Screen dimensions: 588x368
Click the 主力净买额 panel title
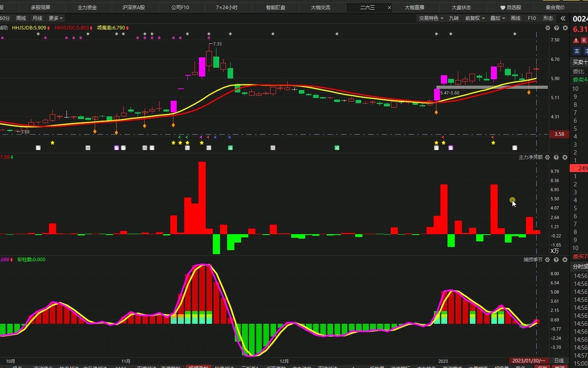[531, 157]
